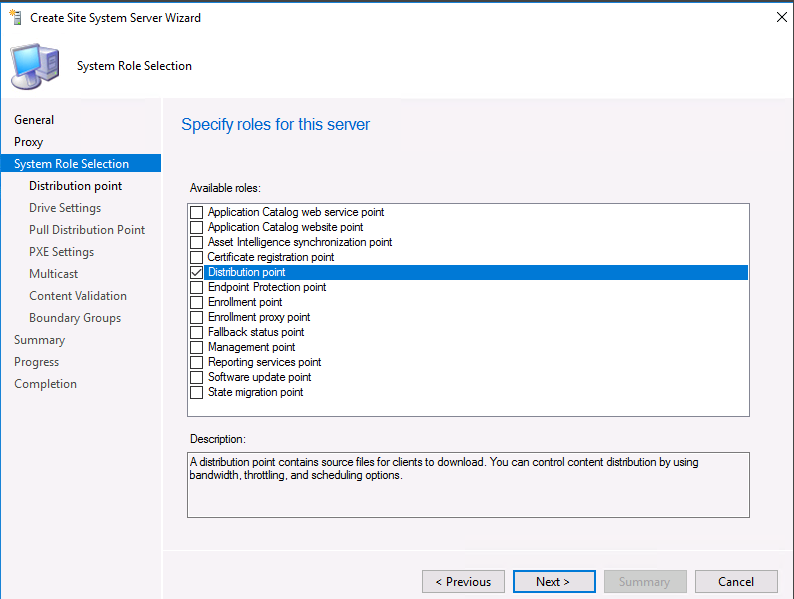Viewport: 794px width, 599px height.
Task: Cancel the wizard
Action: tap(736, 582)
